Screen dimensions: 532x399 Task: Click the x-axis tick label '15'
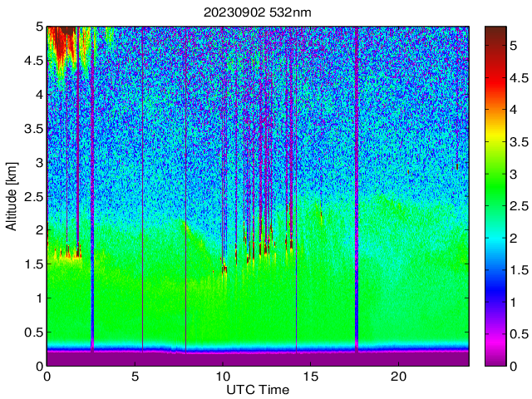[x=310, y=377]
